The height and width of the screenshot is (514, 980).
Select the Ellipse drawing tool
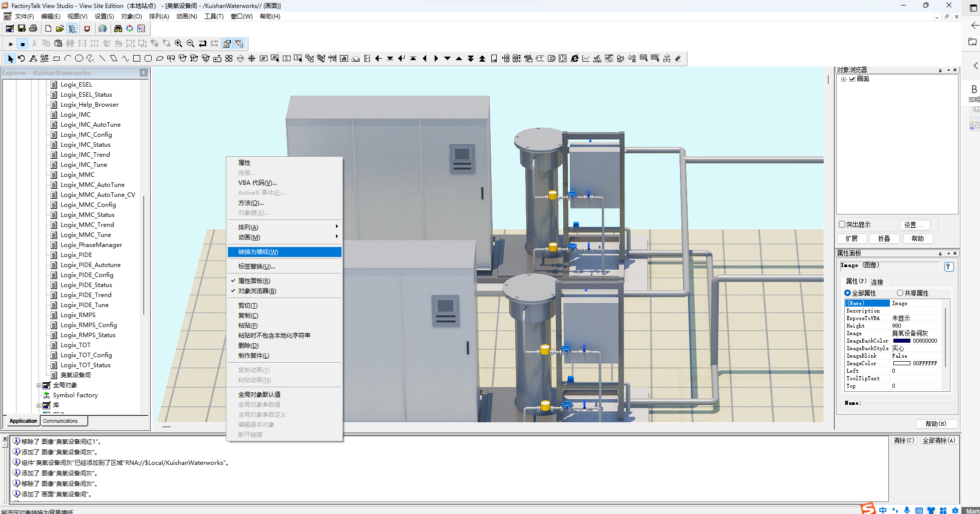(79, 59)
